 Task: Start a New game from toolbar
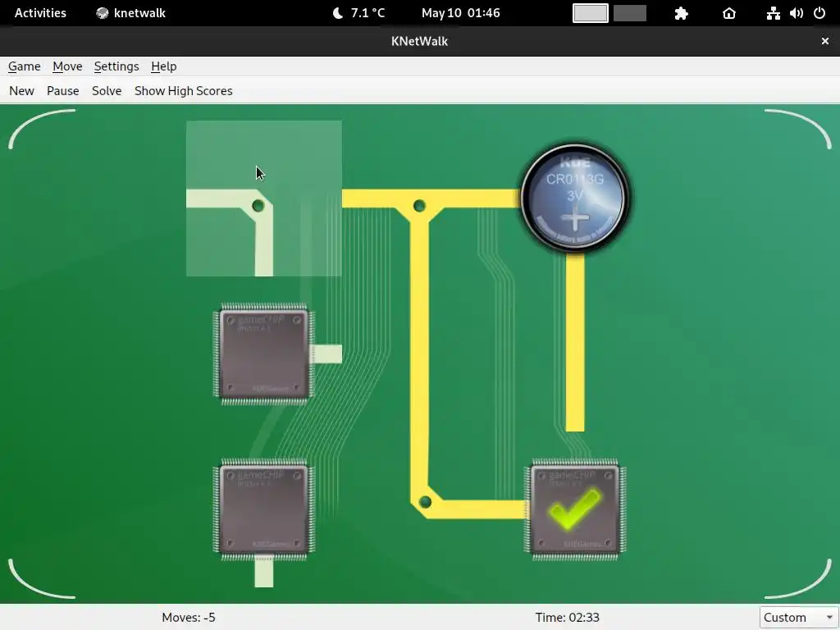coord(21,90)
